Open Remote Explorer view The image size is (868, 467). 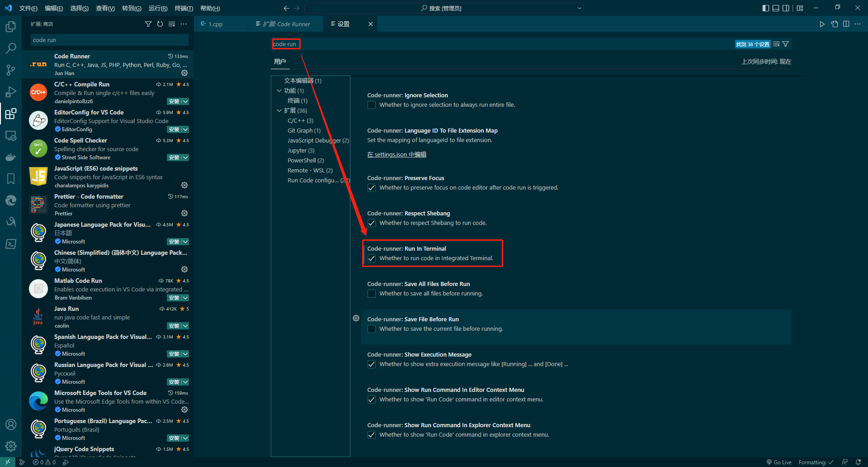11,135
